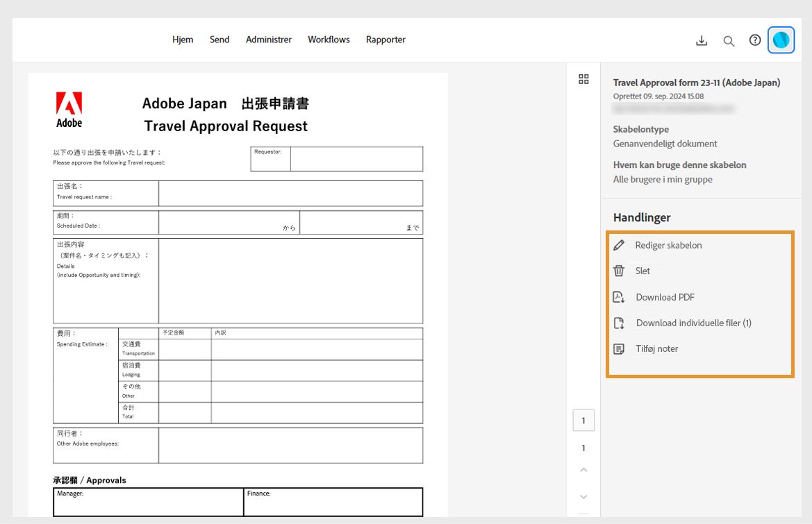Screen dimensions: 812x524
Task: Click the file icon beside Download individuelle filer
Action: 619,323
